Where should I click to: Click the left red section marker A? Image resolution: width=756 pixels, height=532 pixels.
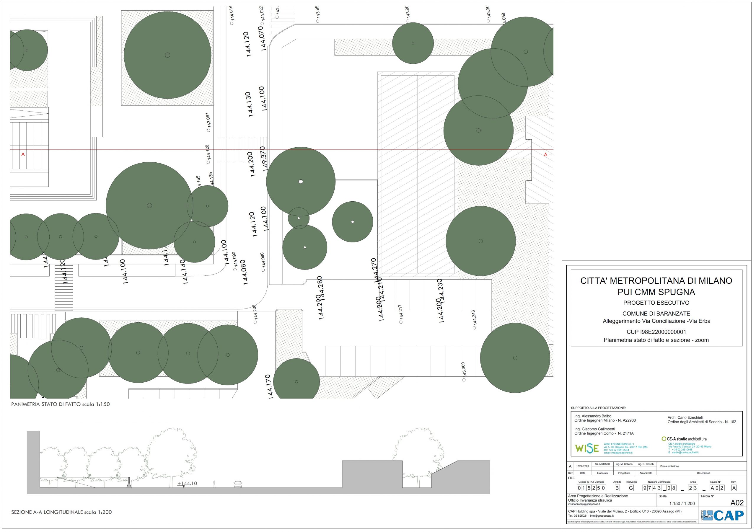(x=23, y=154)
